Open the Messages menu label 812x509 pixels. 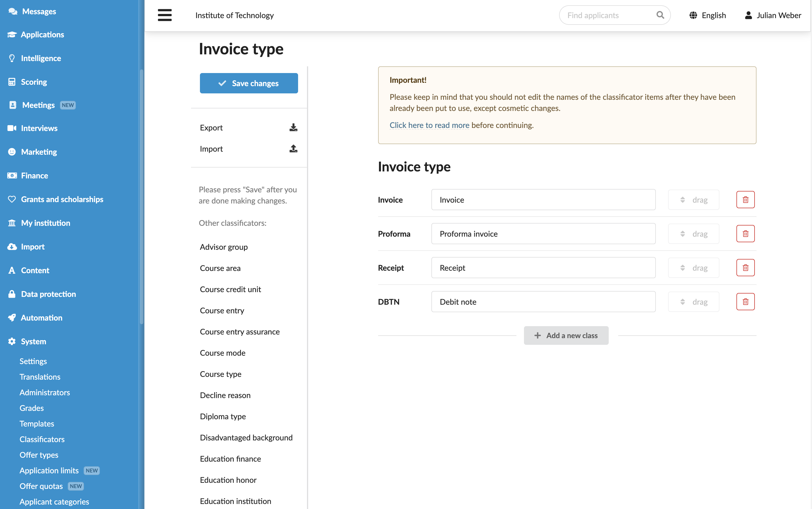click(39, 11)
